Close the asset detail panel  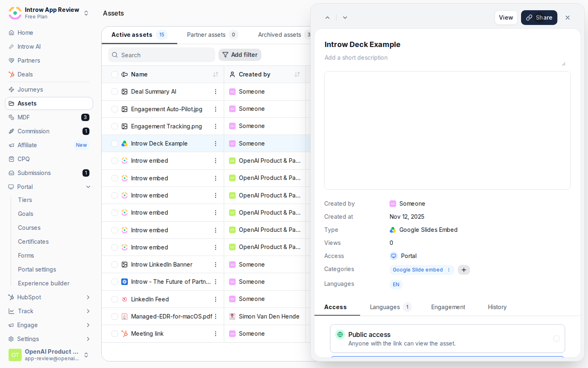coord(568,18)
